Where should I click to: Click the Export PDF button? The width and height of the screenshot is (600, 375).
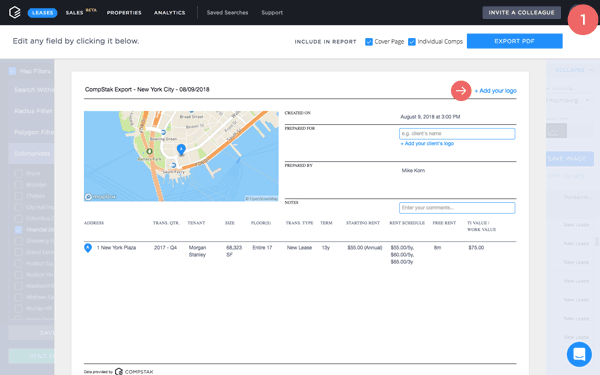click(x=514, y=41)
